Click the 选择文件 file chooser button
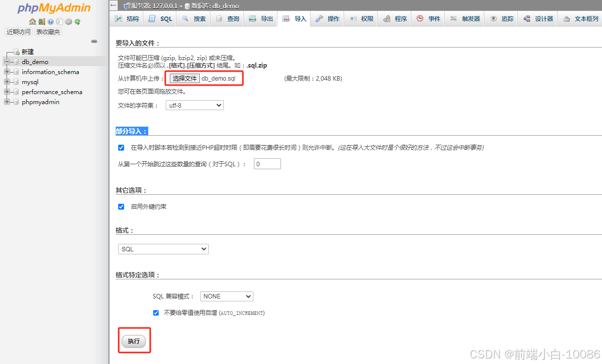 (184, 78)
